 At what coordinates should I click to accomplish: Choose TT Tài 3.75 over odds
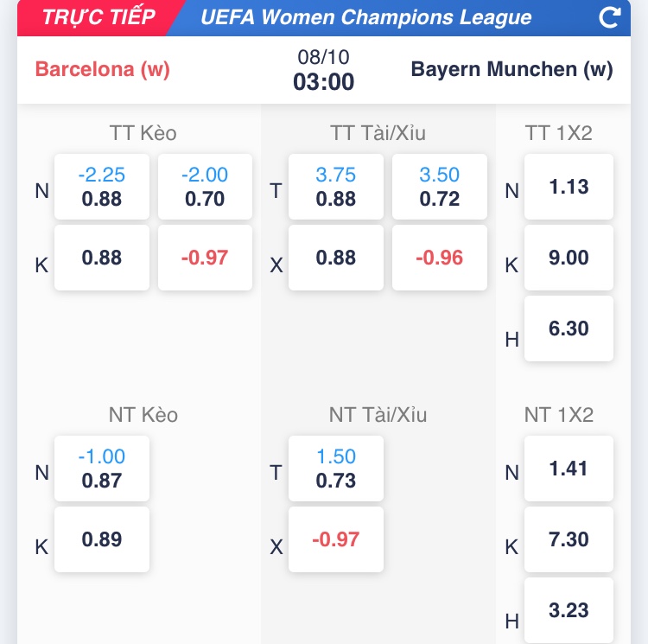pos(335,187)
